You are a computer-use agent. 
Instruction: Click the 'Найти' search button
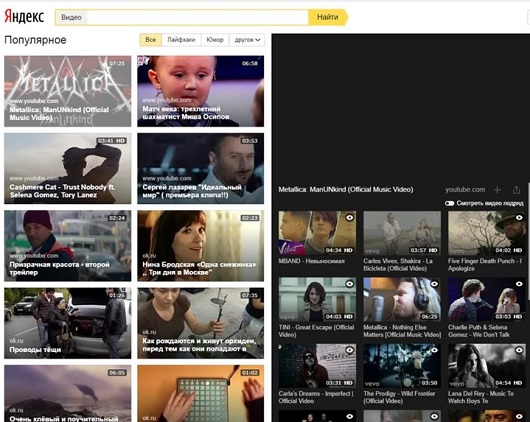click(328, 17)
